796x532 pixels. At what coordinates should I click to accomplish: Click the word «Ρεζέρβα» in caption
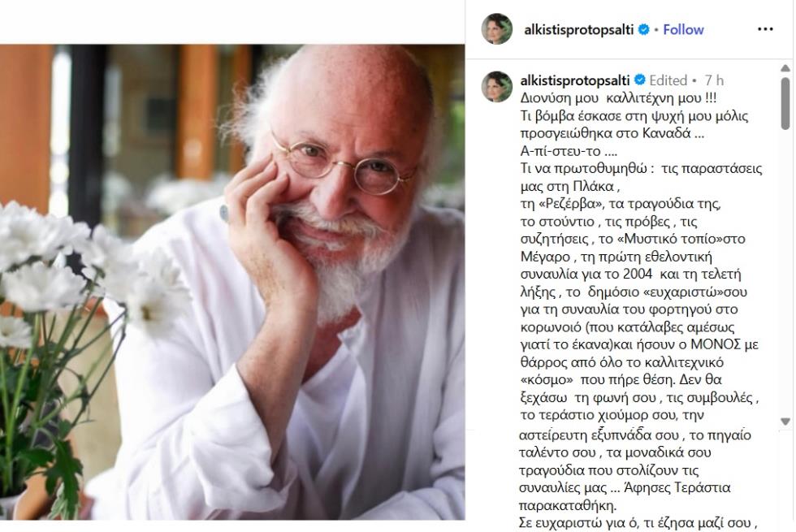(566, 204)
